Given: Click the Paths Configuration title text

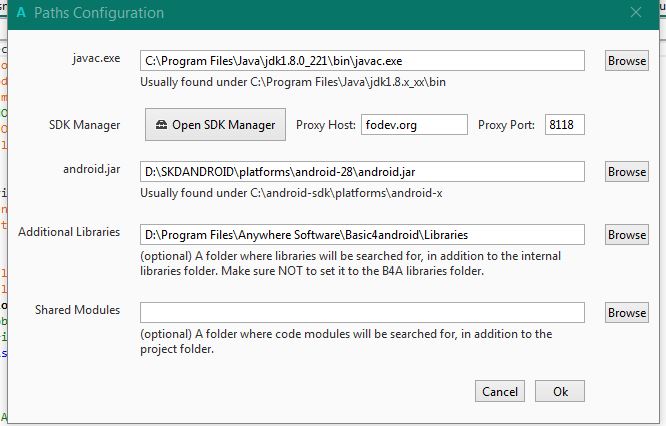Looking at the screenshot, I should 99,14.
